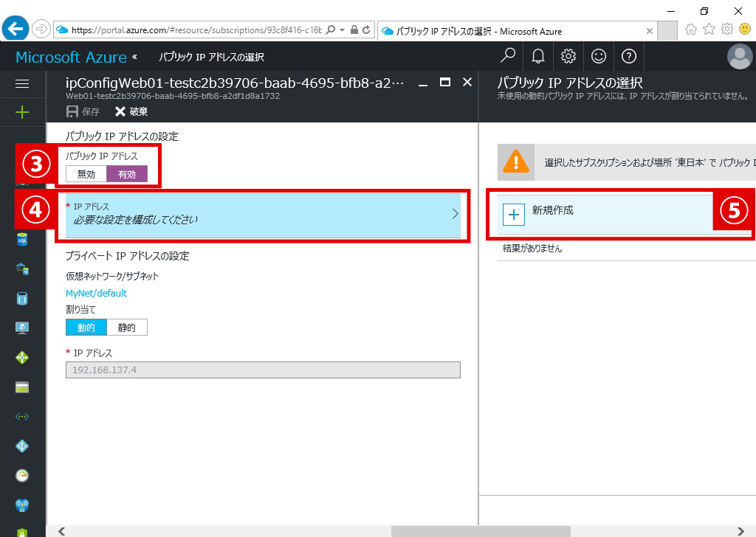Click the 仮想ネットワーク/サブネット label

(112, 276)
